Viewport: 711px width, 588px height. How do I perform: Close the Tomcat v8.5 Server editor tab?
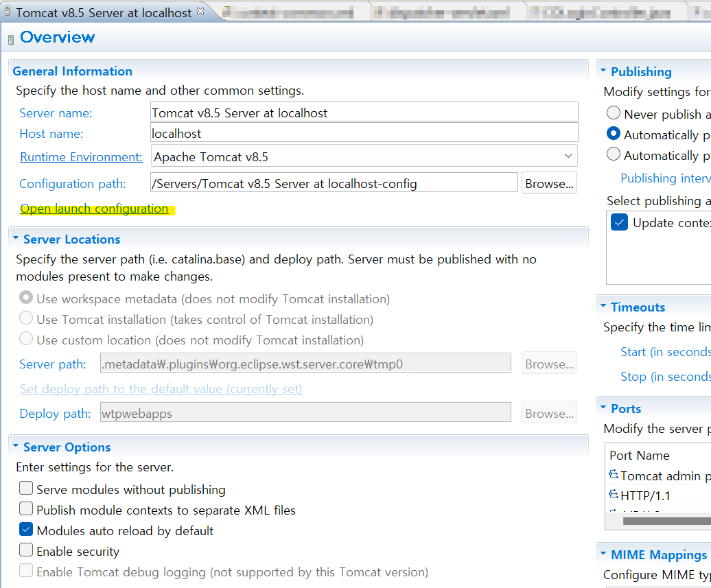point(200,11)
